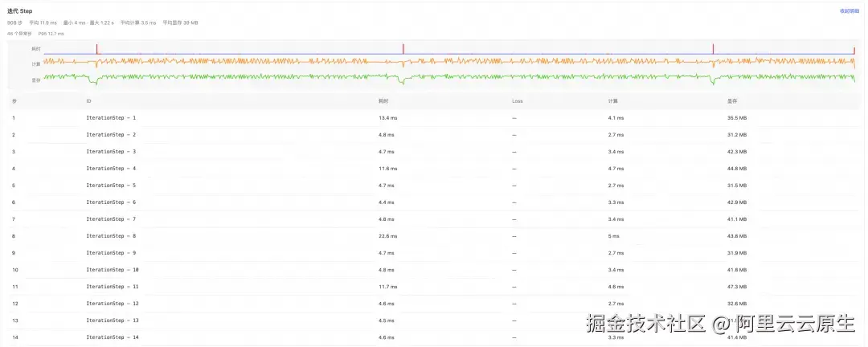
Task: Open row IterationStep - 13
Action: pos(433,320)
